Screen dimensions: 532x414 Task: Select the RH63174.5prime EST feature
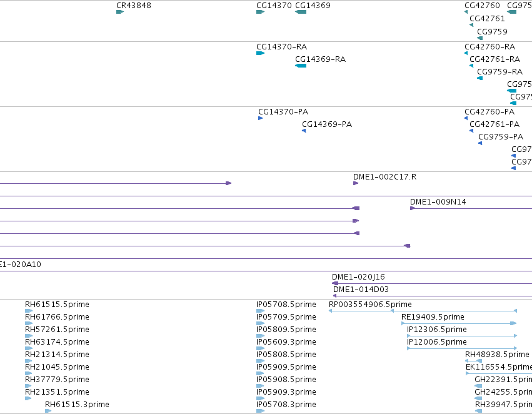point(29,348)
